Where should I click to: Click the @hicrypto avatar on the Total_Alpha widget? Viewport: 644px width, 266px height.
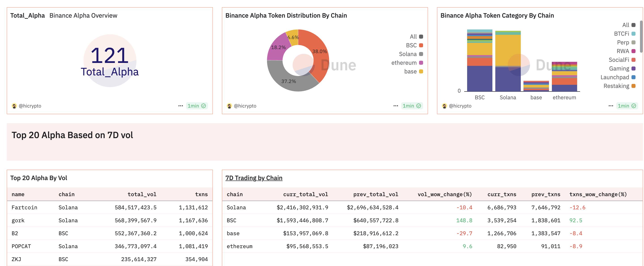(x=15, y=106)
